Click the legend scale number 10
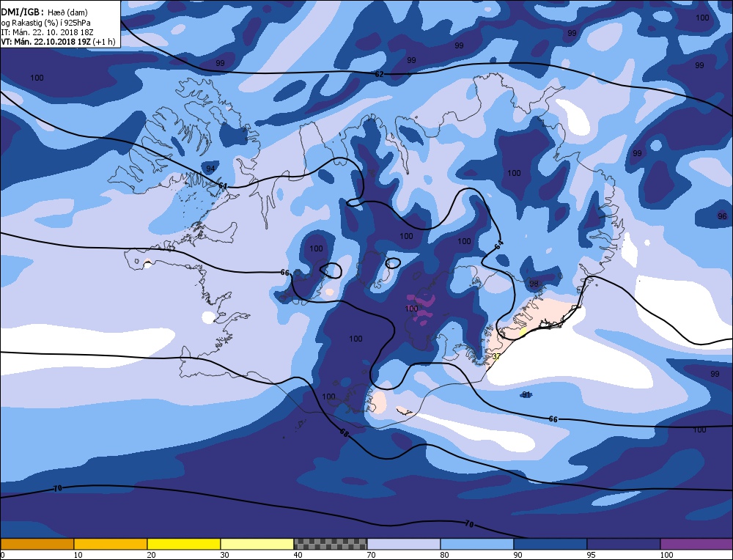Image resolution: width=733 pixels, height=560 pixels. pos(78,555)
